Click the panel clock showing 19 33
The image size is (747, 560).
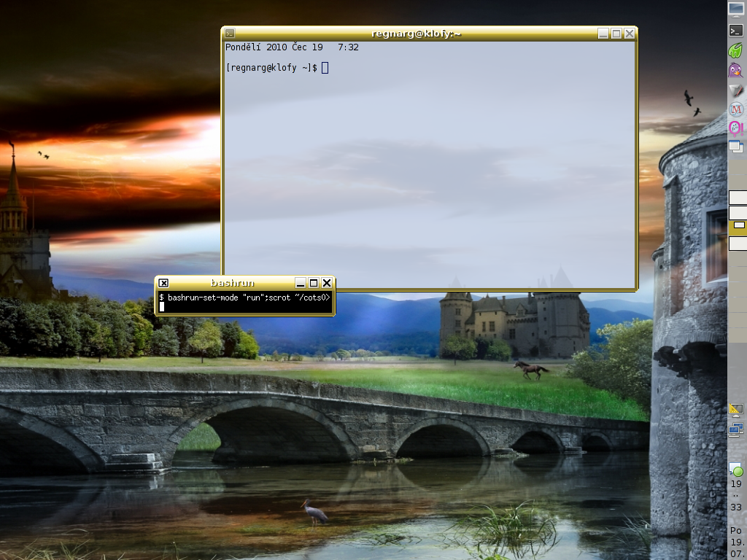[737, 495]
